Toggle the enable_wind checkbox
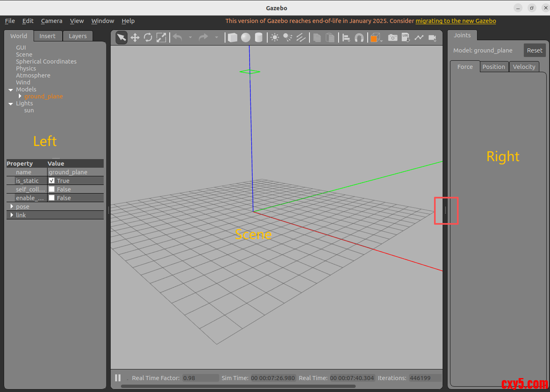The width and height of the screenshot is (550, 392). (x=52, y=198)
